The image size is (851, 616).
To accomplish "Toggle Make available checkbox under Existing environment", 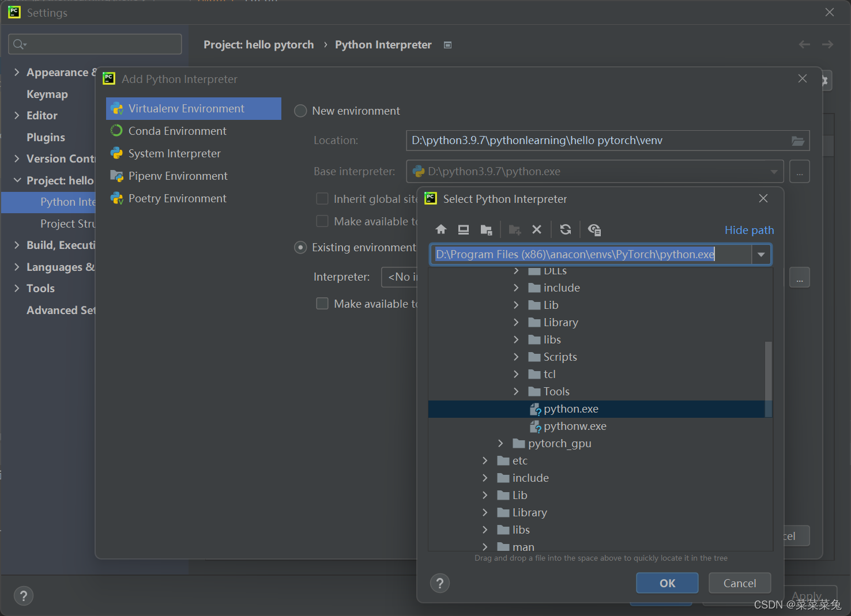I will [x=322, y=304].
